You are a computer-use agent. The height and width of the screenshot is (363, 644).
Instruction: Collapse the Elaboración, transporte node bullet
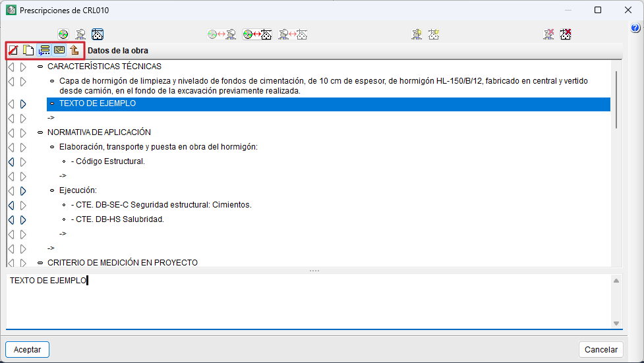coord(52,147)
